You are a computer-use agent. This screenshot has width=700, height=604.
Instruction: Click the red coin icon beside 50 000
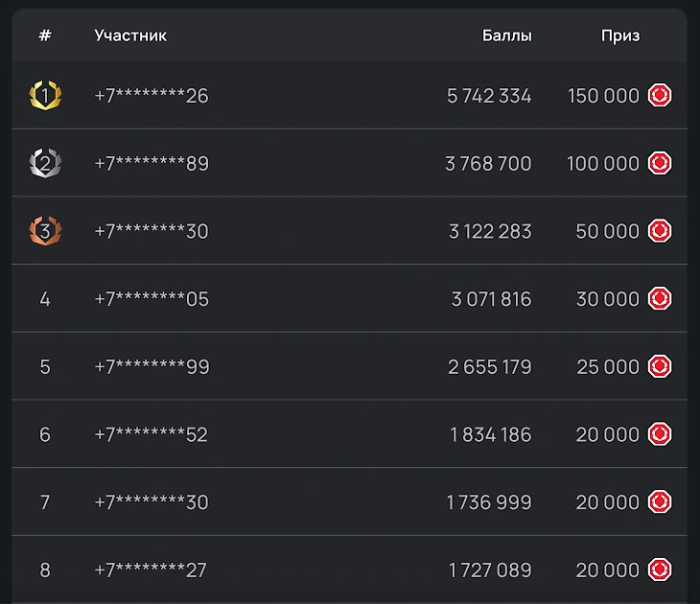point(660,231)
